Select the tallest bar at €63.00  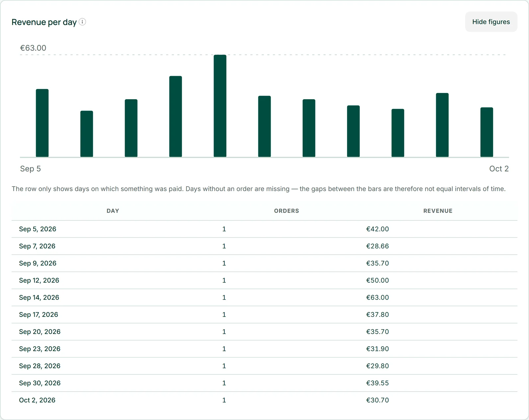tap(220, 106)
